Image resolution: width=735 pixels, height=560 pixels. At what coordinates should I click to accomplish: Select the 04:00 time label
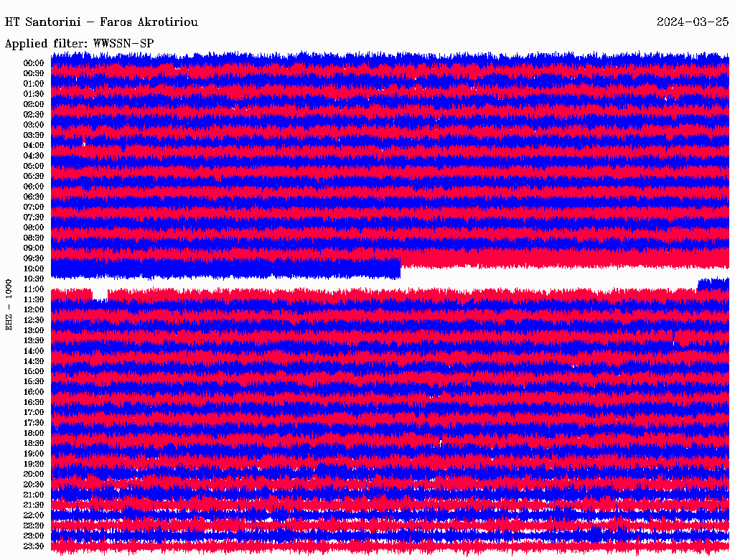point(34,145)
